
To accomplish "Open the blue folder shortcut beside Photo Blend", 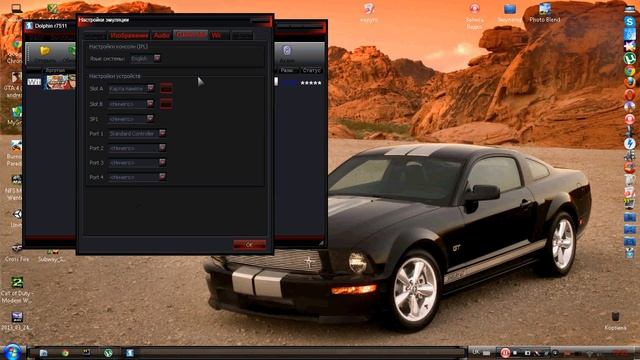I will [509, 13].
